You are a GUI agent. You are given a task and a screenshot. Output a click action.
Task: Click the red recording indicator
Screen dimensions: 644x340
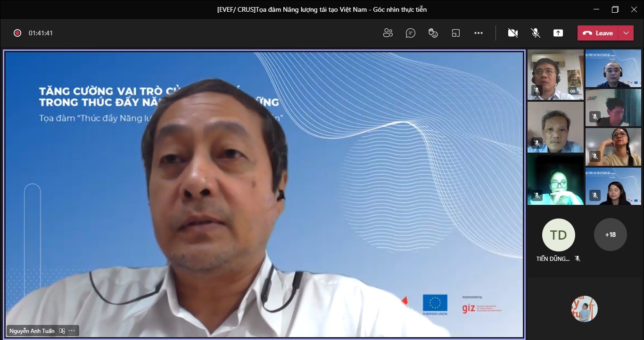(17, 33)
